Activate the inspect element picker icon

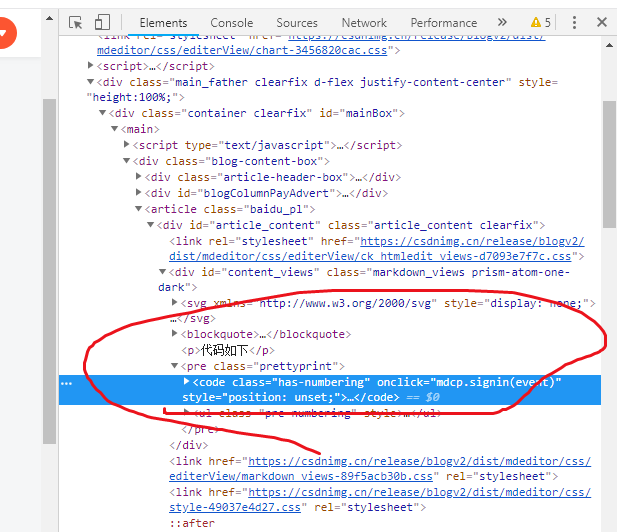tap(75, 22)
